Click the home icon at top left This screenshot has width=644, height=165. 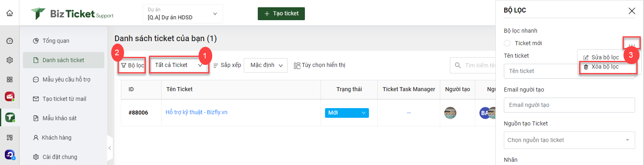(x=10, y=13)
